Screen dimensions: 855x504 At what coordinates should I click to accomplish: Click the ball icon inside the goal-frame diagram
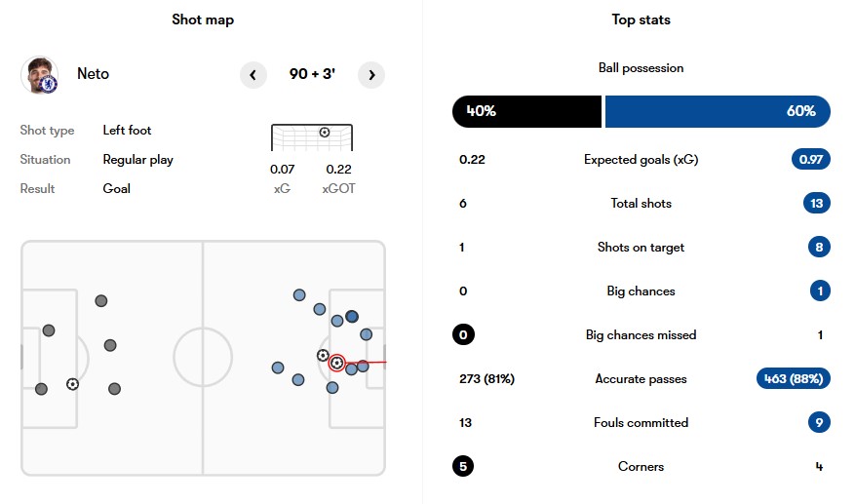click(x=325, y=133)
